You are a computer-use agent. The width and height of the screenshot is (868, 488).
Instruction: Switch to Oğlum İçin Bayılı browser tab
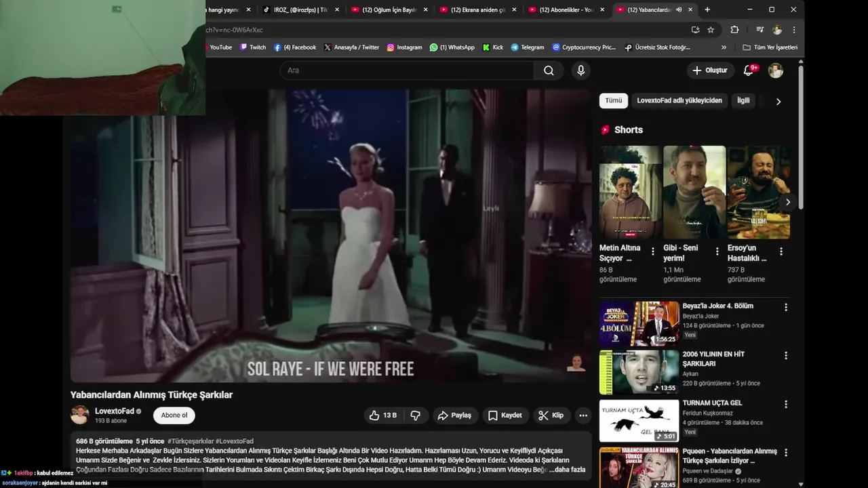391,9
